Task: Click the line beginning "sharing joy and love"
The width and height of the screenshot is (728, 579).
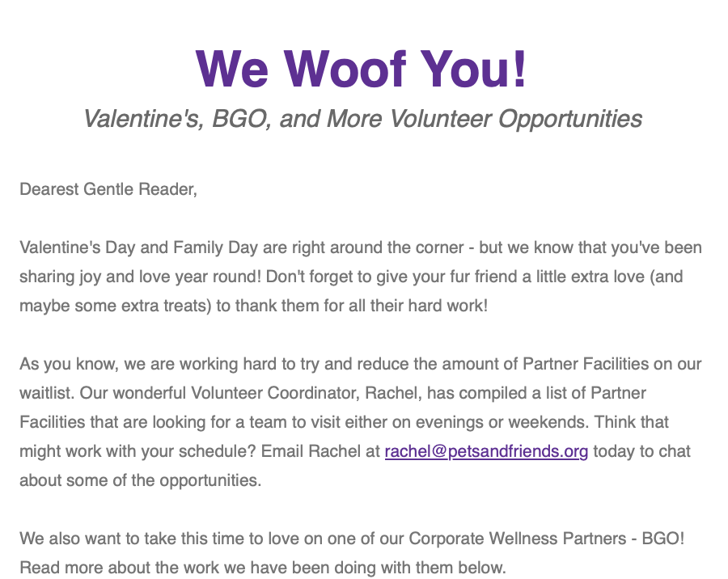Action: coord(351,277)
